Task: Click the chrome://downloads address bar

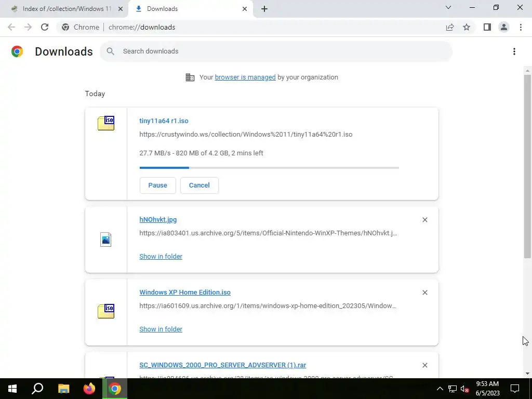Action: pos(142,27)
